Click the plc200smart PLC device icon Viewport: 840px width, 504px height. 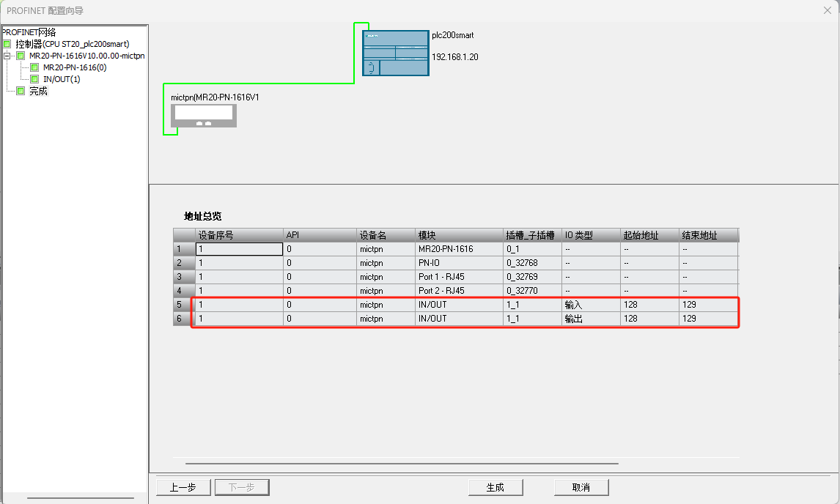[x=395, y=53]
